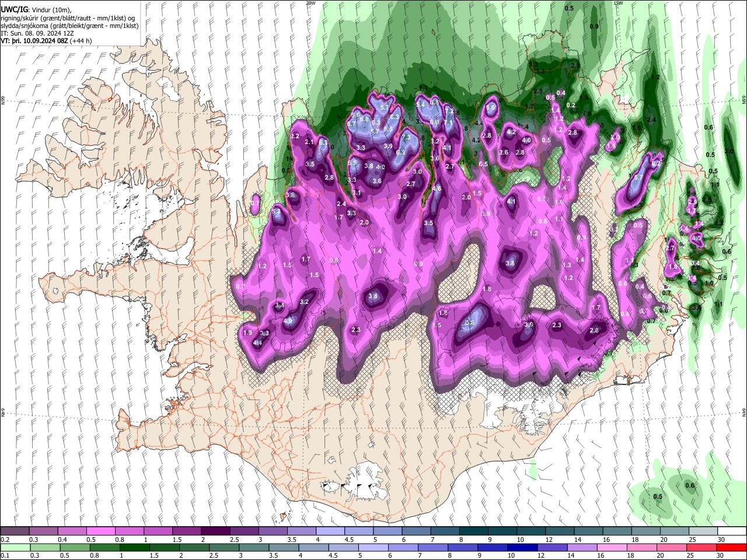747x560 pixels.
Task: Click the white 30 swatch ending the snow legend
Action: pos(731,531)
